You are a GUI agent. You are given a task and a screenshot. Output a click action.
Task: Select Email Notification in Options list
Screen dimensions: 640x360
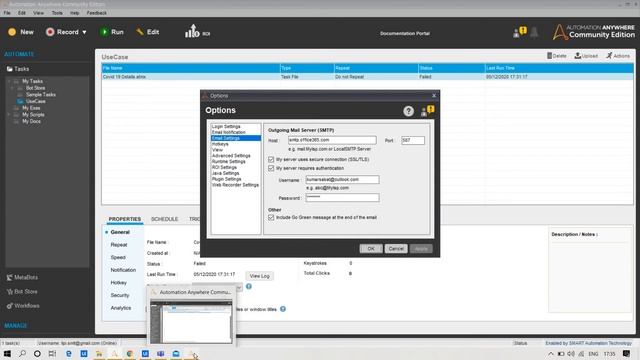point(229,132)
